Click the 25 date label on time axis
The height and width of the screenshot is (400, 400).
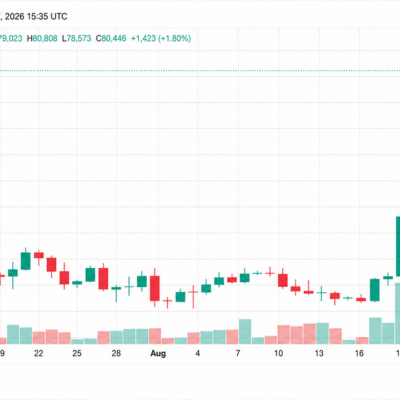pyautogui.click(x=77, y=353)
